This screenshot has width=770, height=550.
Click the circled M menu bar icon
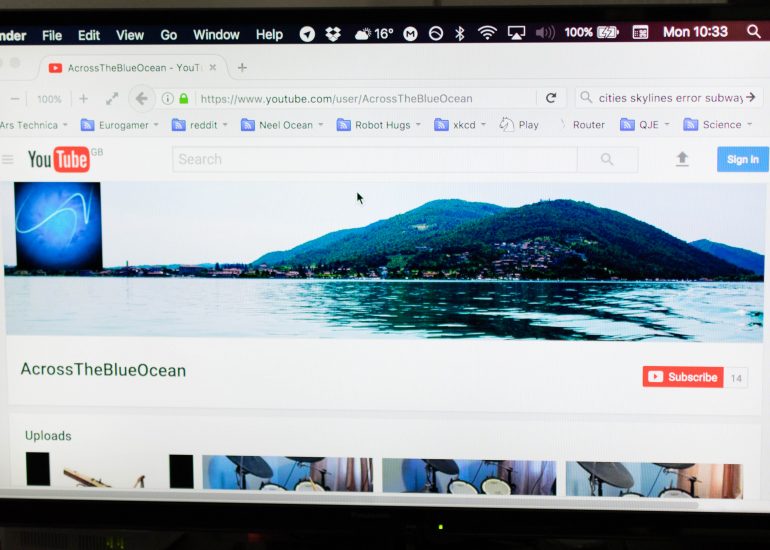410,33
